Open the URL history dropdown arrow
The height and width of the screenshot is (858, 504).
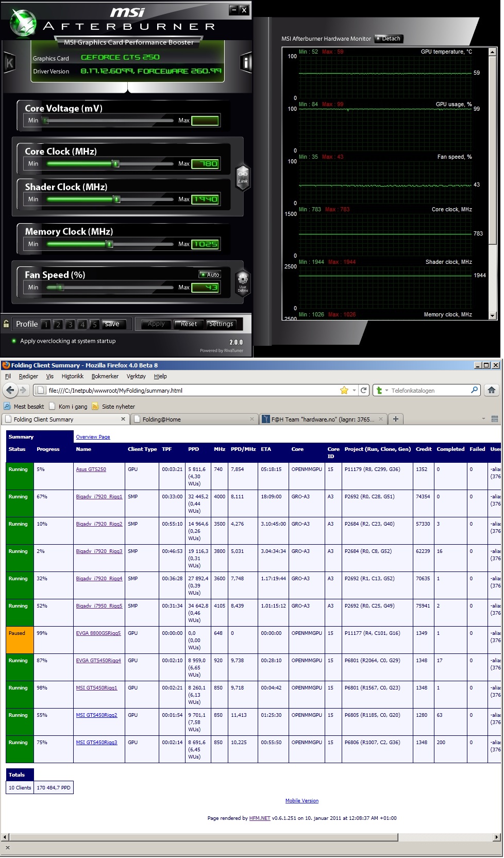pos(354,390)
